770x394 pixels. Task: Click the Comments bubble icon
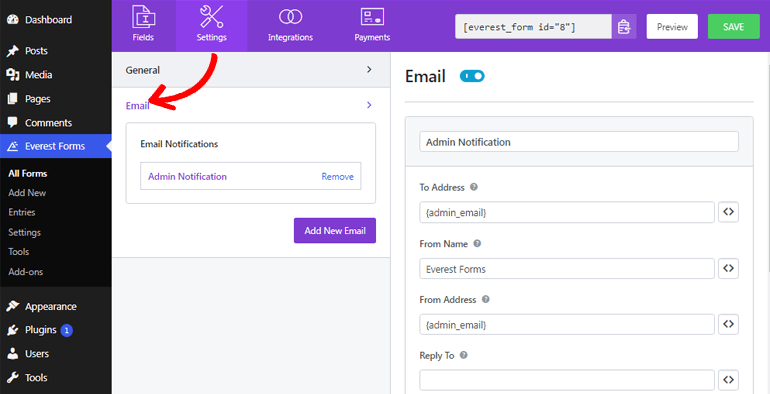tap(13, 122)
